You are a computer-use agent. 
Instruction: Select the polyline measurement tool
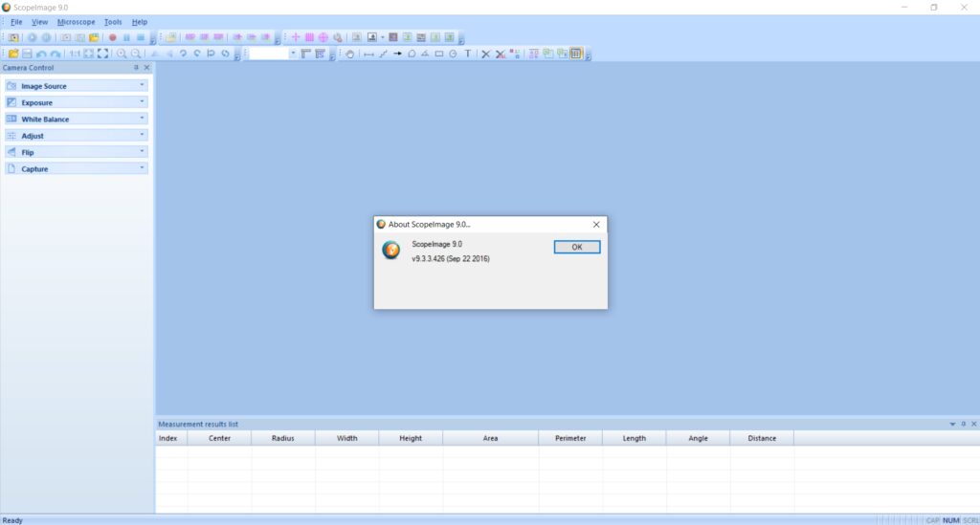tap(383, 54)
